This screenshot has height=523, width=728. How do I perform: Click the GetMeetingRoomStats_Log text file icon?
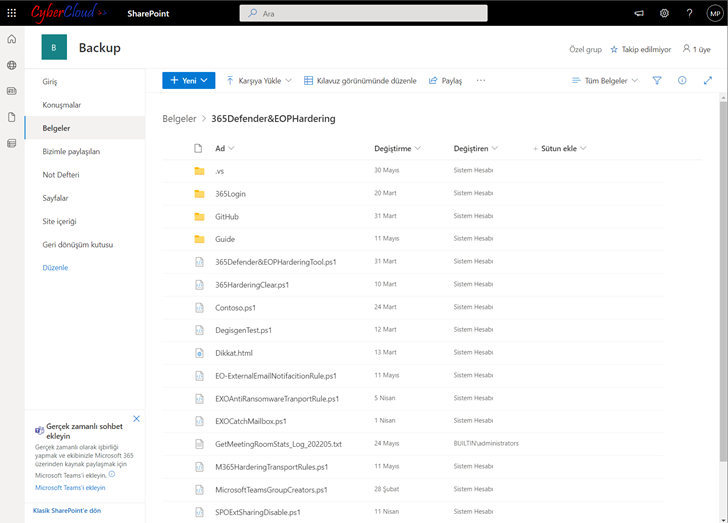click(199, 444)
